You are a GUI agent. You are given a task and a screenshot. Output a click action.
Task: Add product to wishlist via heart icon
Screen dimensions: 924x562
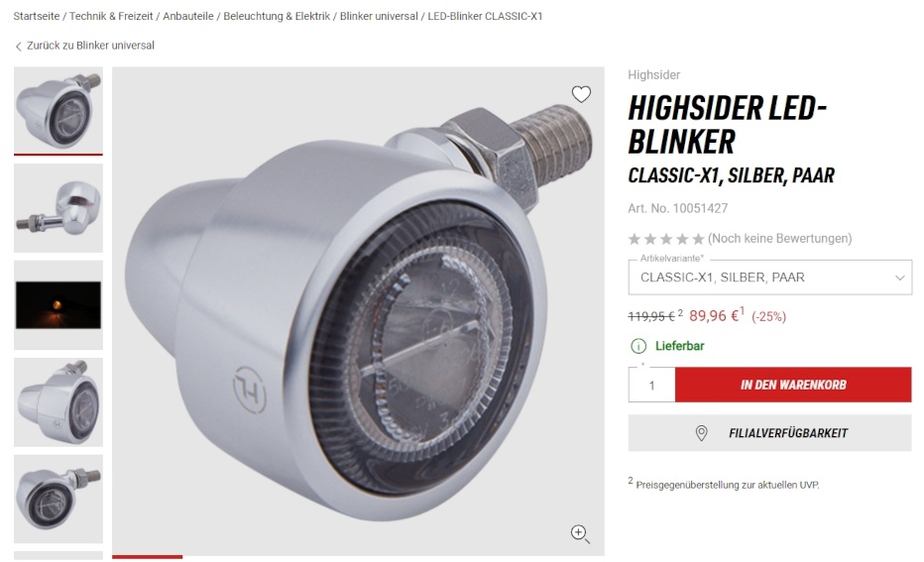581,94
